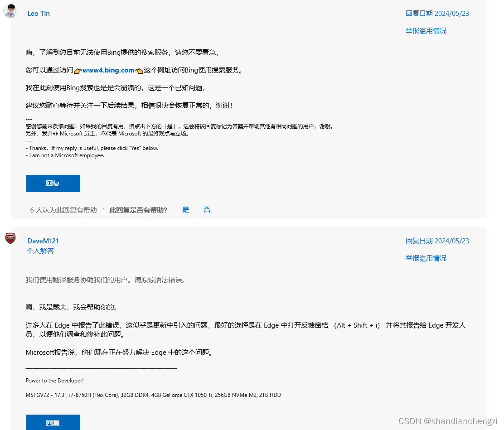
Task: Vote 是 to mark Leo Tin's reply helpful
Action: pyautogui.click(x=185, y=209)
